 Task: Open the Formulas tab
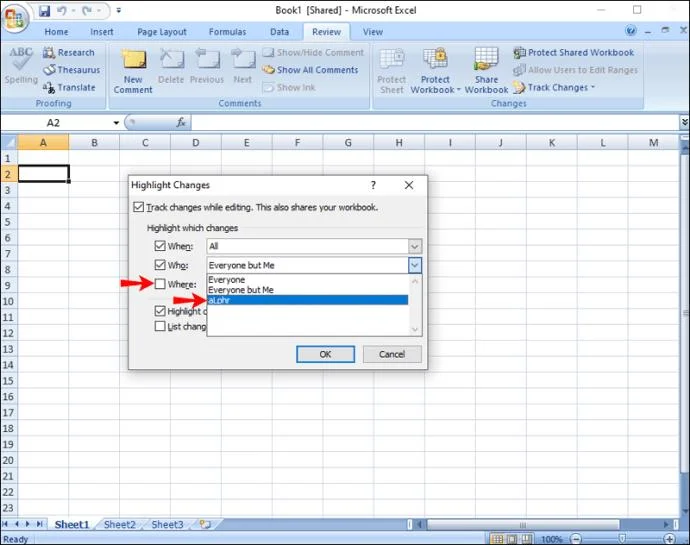pyautogui.click(x=228, y=32)
